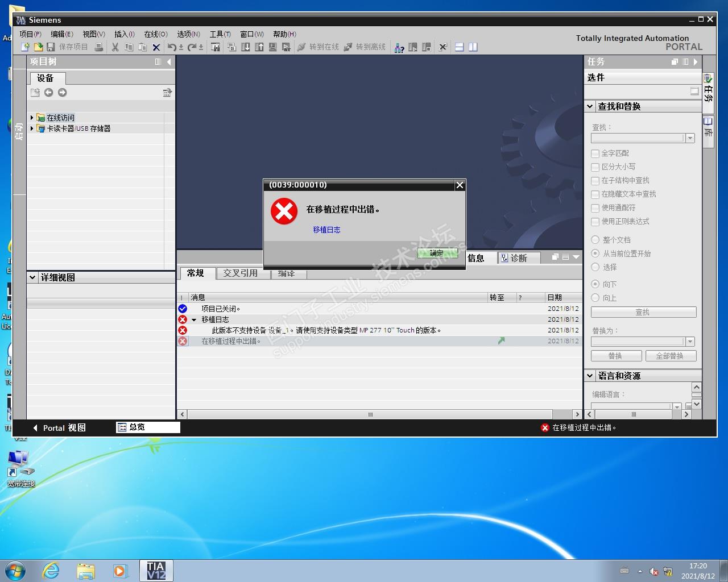Click the OK button (确定) in the error dialog
This screenshot has height=582, width=728.
click(x=437, y=253)
